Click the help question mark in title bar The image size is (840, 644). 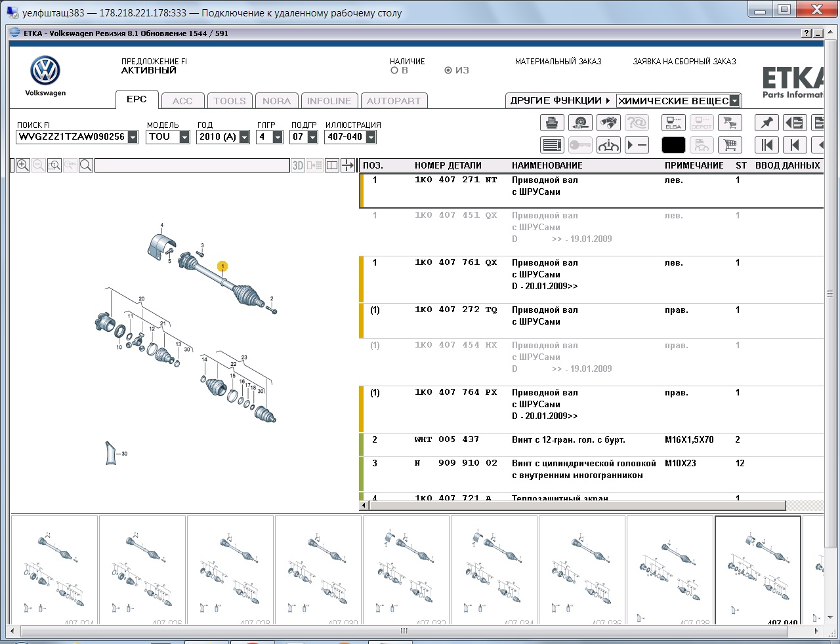click(807, 33)
